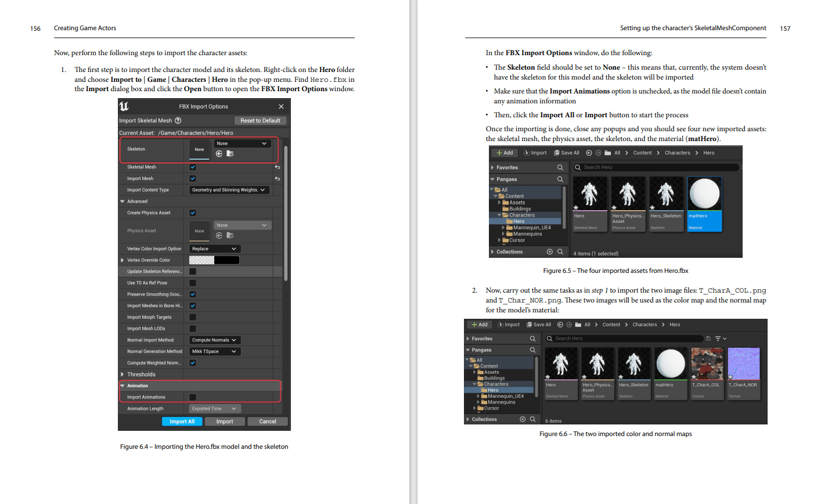Reset Skeletal Mesh option with revert arrow
Screen dimensions: 828x504
[277, 167]
